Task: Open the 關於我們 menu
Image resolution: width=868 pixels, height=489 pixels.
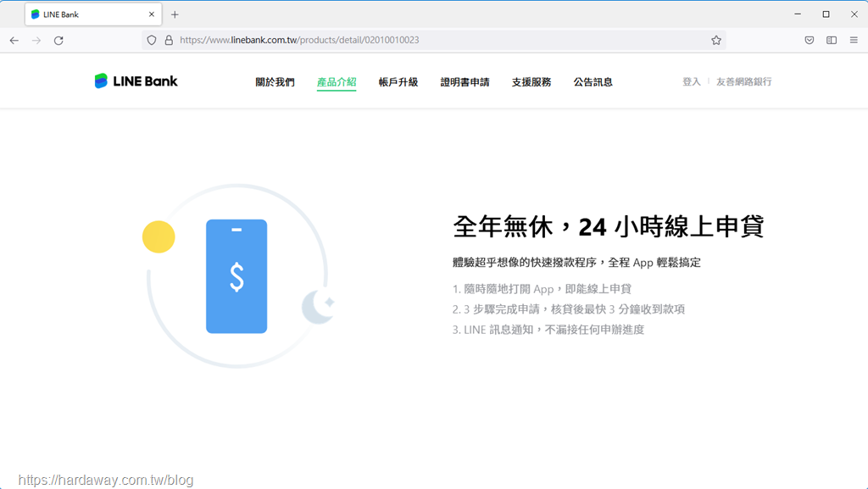Action: 275,82
